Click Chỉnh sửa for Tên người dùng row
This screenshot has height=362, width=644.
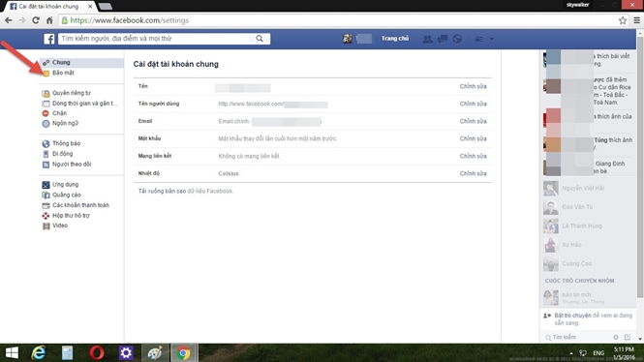474,104
